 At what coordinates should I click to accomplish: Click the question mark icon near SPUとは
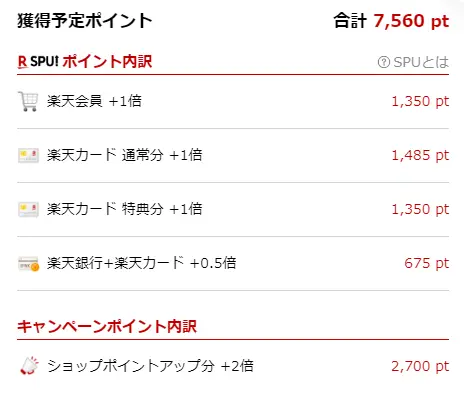(384, 62)
